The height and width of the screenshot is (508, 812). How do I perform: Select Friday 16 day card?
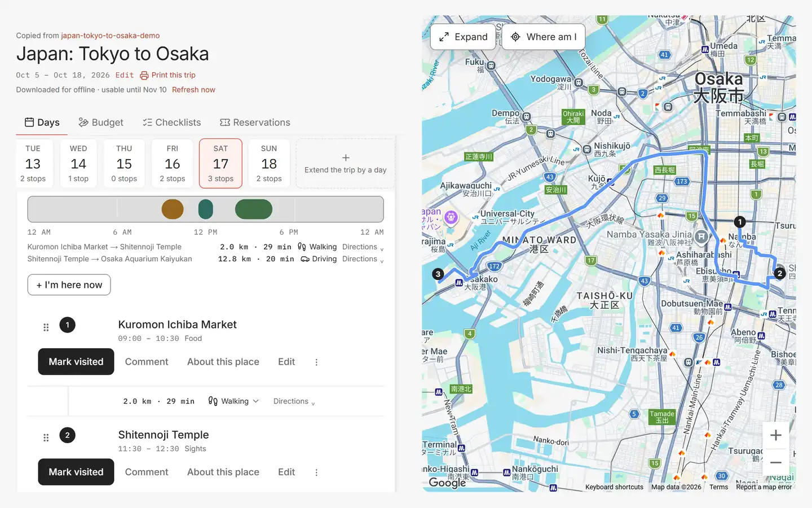(x=173, y=163)
